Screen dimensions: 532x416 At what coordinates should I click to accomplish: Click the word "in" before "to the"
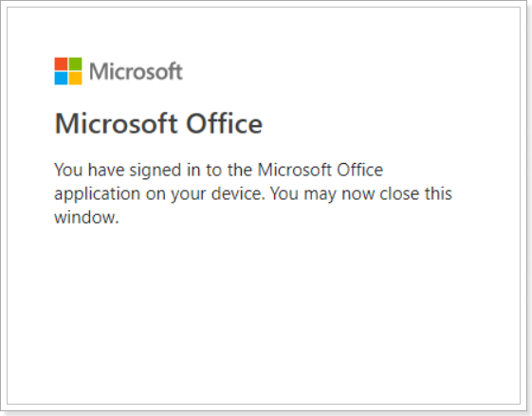193,170
